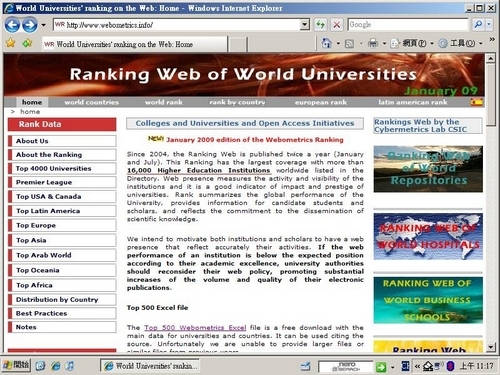Open the 'home' navigation tab
Viewport: 500px width, 375px height.
coord(32,102)
